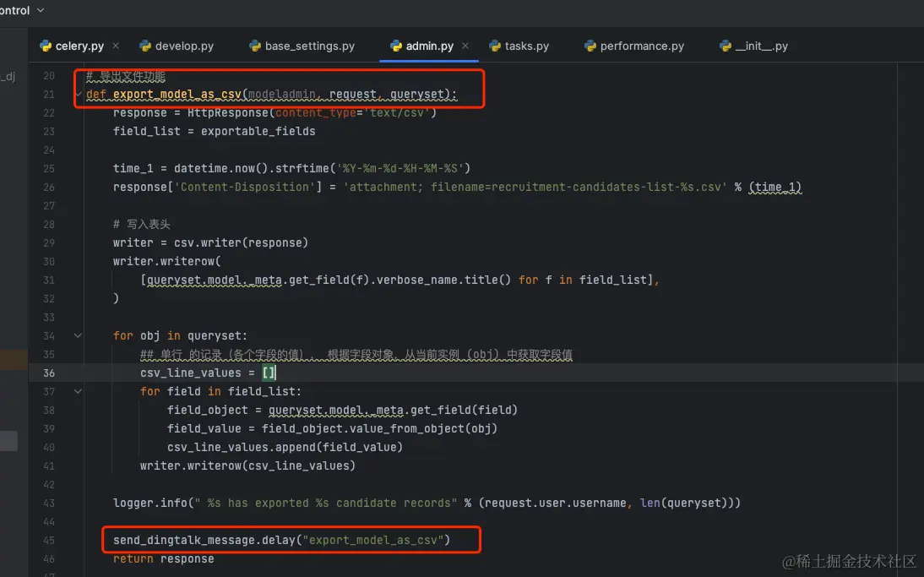924x577 pixels.
Task: Click line number 36 in the gutter
Action: pos(49,373)
